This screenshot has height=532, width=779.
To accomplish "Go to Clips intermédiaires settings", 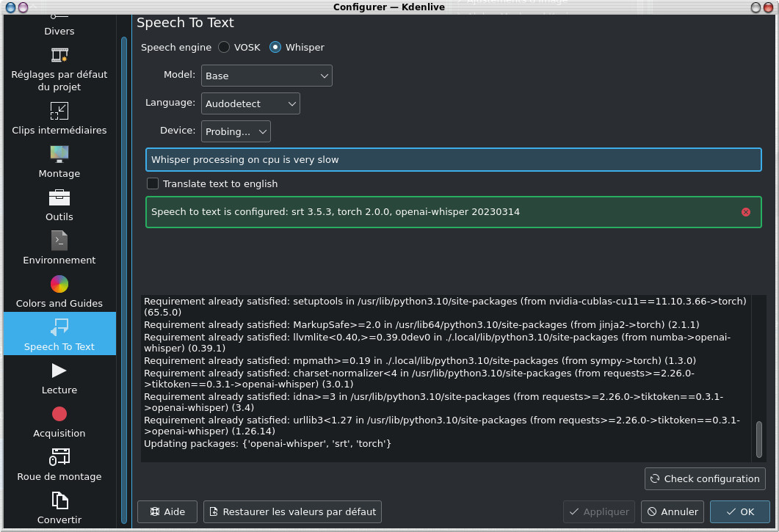I will (59, 119).
